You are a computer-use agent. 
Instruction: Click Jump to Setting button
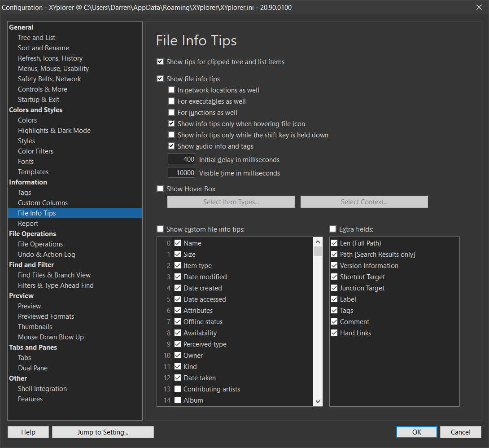pyautogui.click(x=103, y=432)
